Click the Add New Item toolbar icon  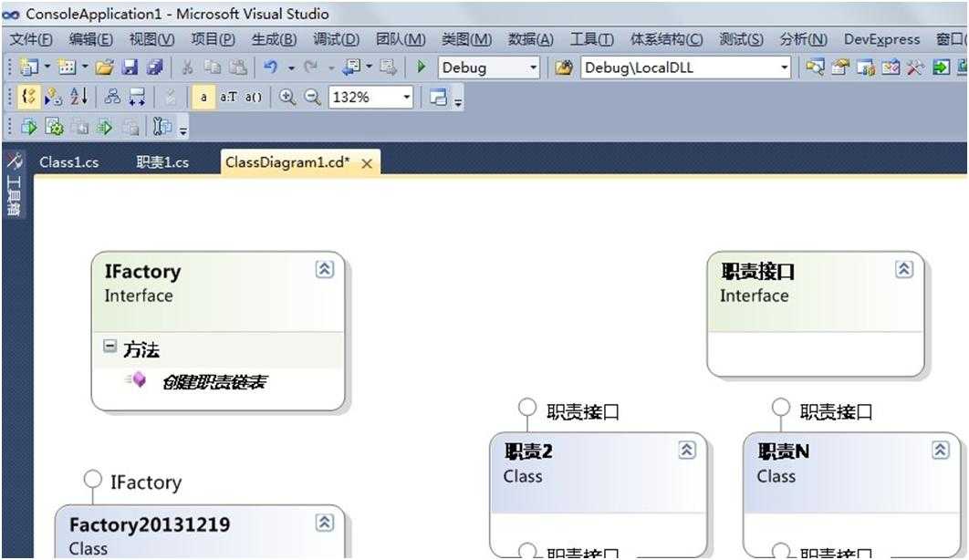tap(67, 67)
